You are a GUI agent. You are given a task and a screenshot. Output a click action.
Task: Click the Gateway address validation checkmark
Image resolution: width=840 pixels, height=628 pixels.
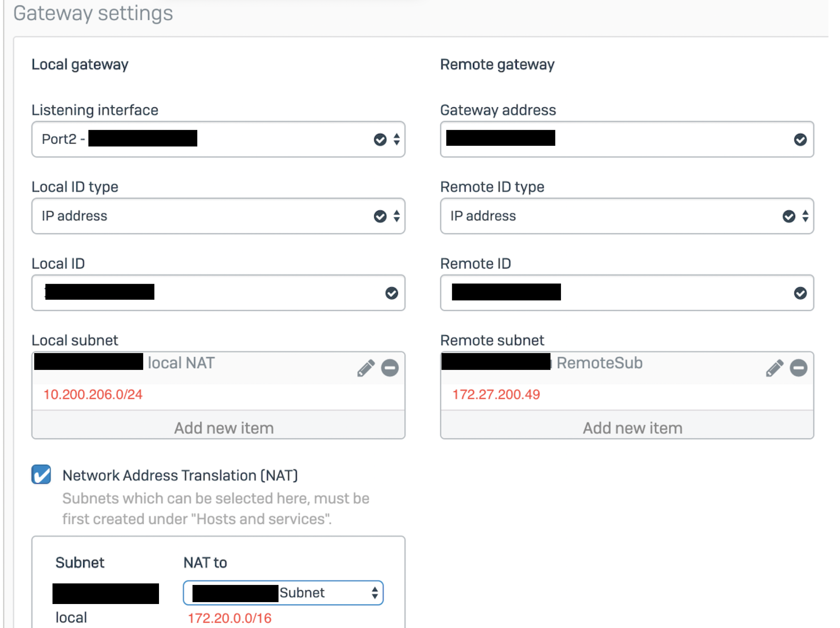point(800,140)
